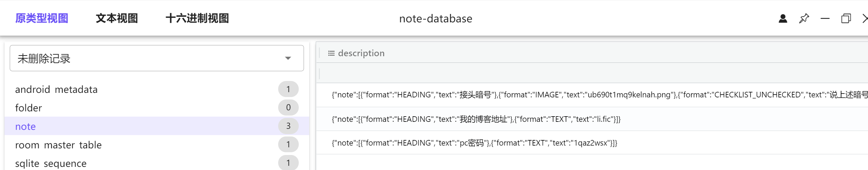This screenshot has width=868, height=170.
Task: Select the android_metadata table
Action: [x=56, y=90]
